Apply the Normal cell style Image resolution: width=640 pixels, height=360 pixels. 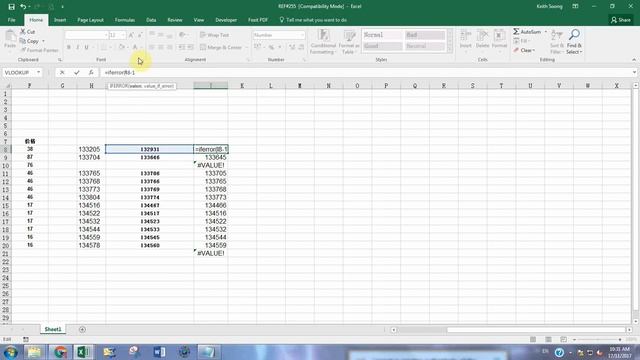point(382,35)
